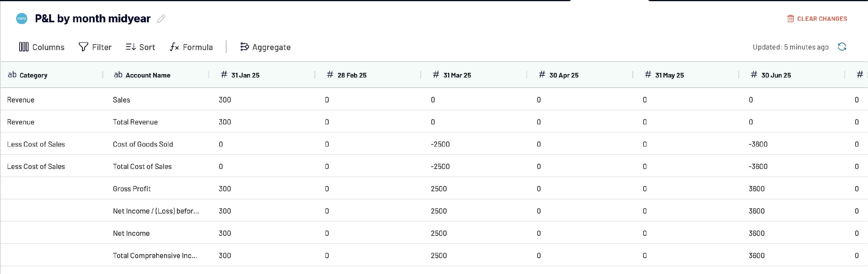Click the Filter funnel icon
The image size is (868, 274).
click(83, 47)
